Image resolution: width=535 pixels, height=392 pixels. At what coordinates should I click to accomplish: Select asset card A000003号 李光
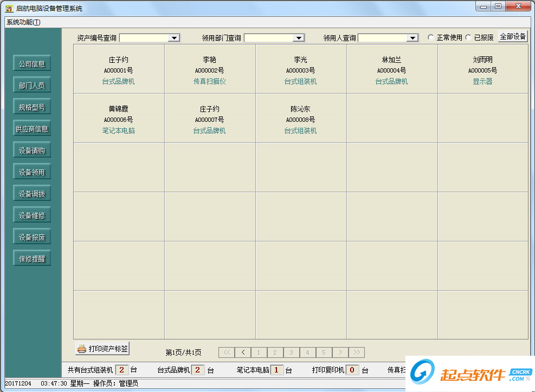point(301,69)
